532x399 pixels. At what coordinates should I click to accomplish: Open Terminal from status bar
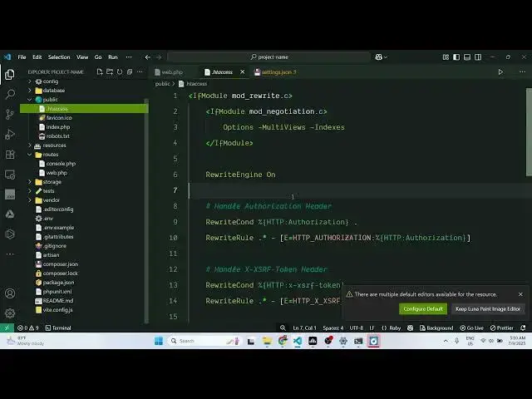click(x=58, y=328)
